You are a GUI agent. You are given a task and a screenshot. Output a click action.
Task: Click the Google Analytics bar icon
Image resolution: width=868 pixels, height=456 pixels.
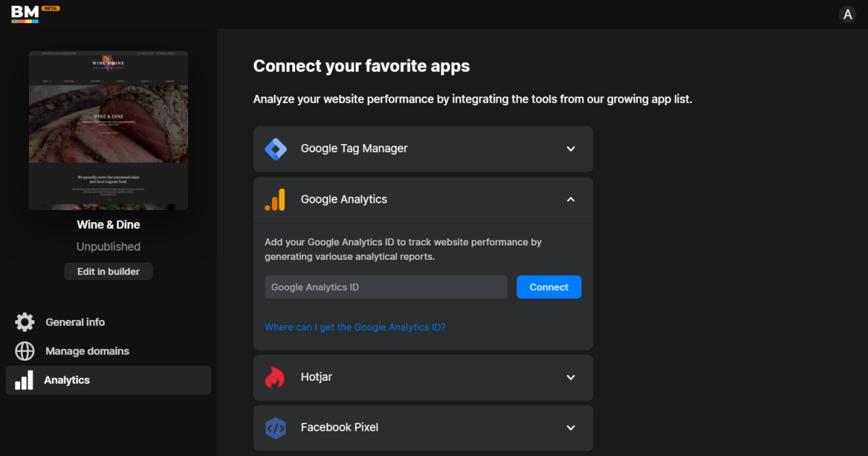point(276,199)
